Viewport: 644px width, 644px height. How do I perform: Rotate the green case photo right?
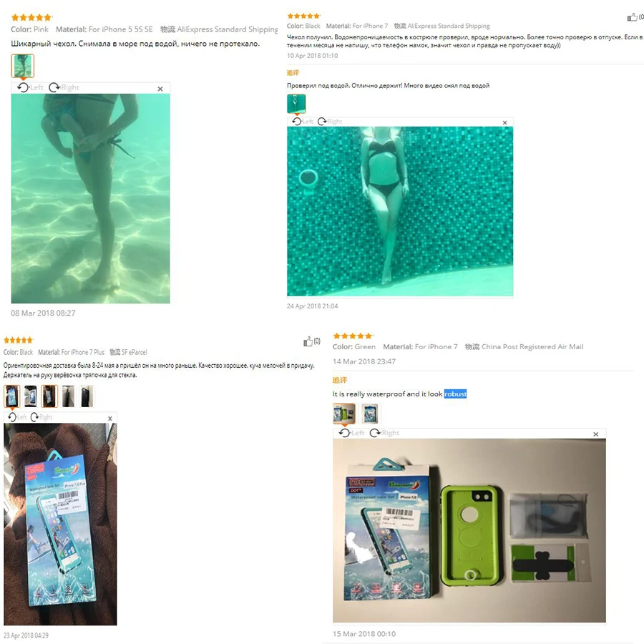tap(384, 433)
